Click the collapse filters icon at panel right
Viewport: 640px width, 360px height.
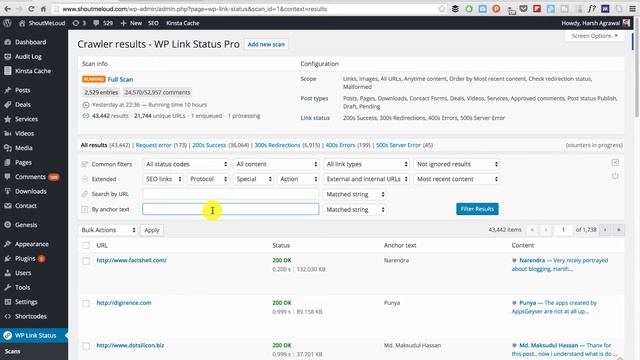[x=615, y=163]
